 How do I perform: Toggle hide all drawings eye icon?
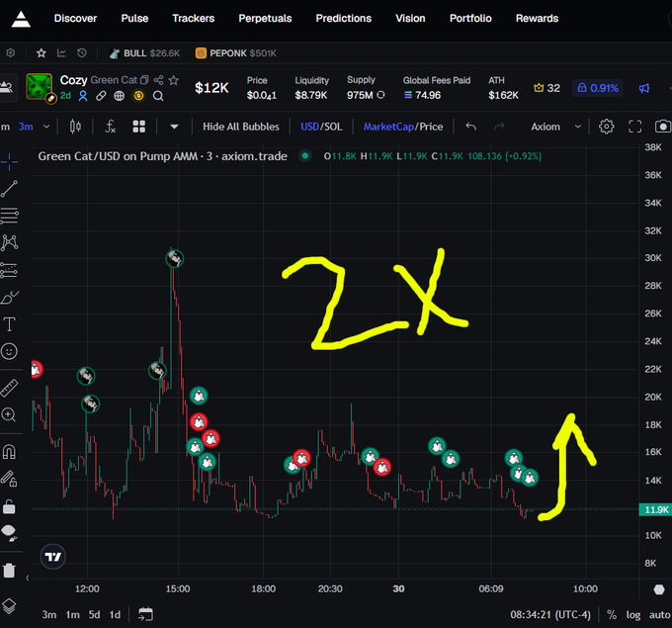[x=9, y=533]
